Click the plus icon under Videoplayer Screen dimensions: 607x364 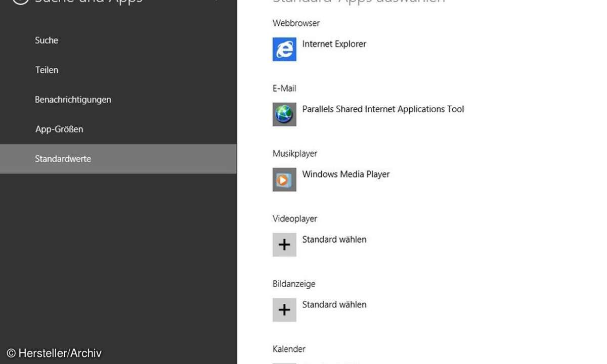(284, 245)
